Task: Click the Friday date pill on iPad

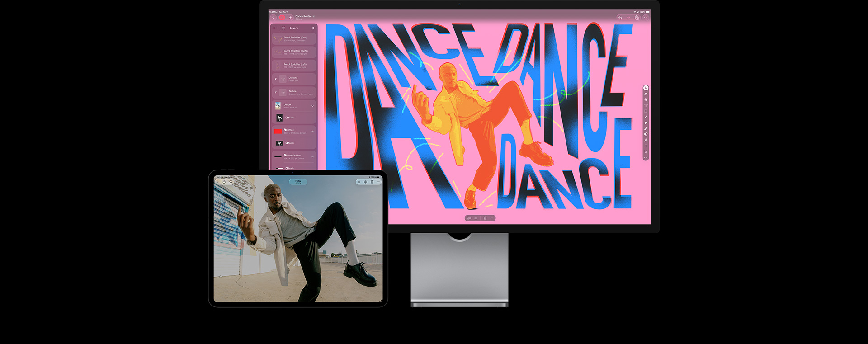Action: (298, 182)
